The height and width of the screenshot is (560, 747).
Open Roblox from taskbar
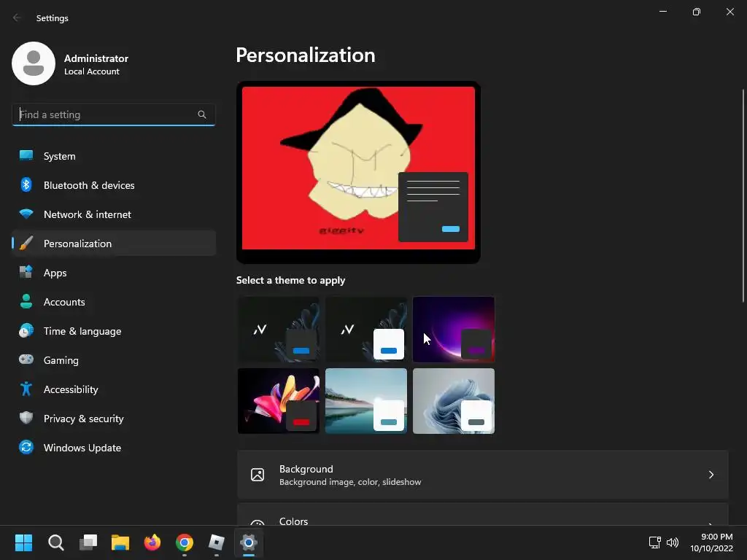[x=217, y=542]
